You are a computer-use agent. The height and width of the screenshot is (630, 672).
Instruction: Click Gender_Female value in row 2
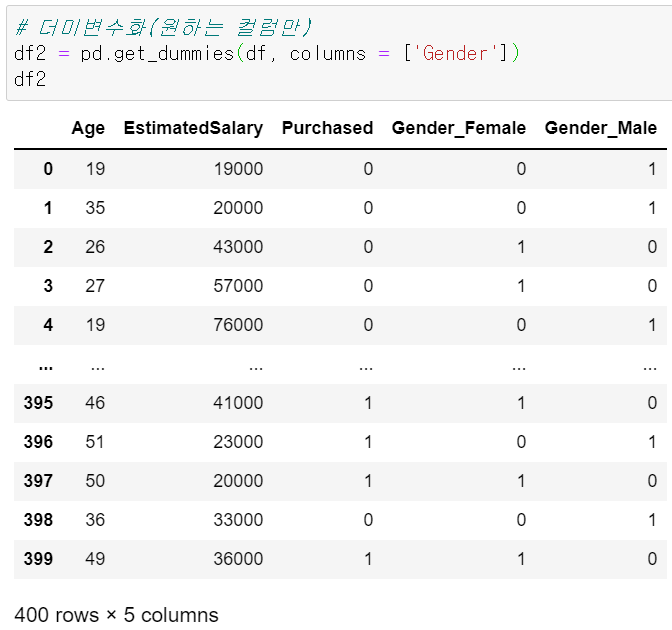pos(521,247)
